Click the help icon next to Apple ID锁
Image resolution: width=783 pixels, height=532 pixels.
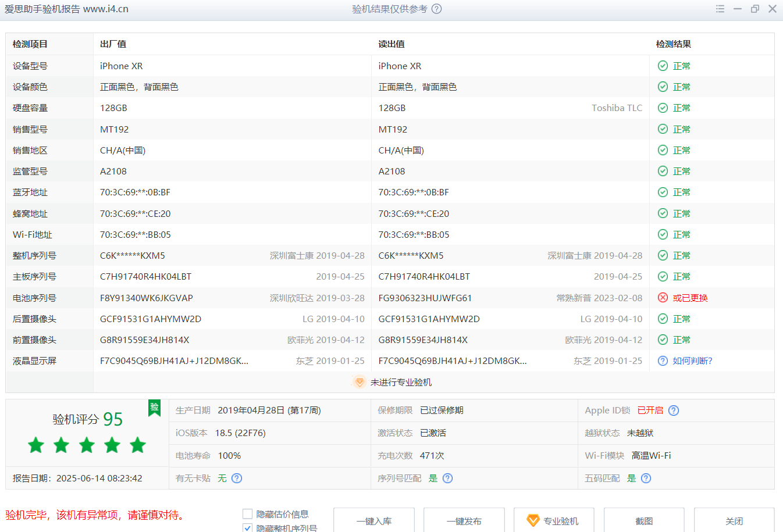674,410
